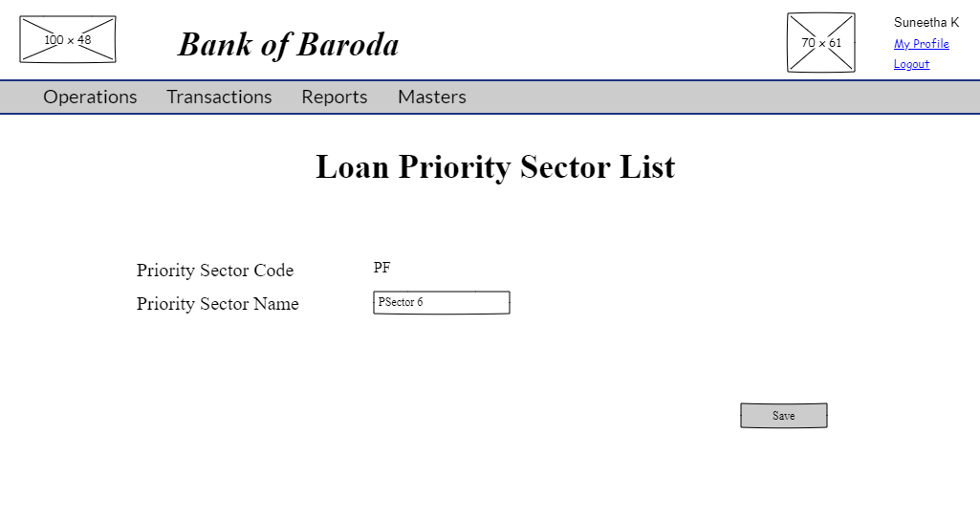
Task: Expand the Masters navigation entry
Action: [432, 97]
